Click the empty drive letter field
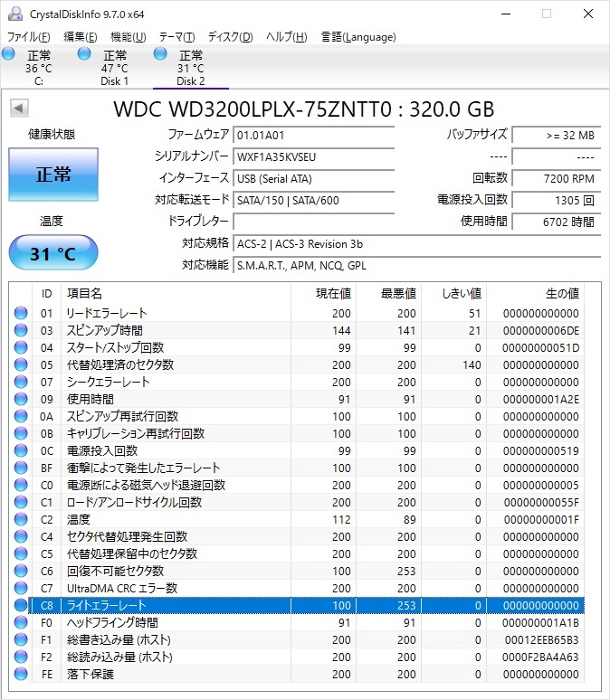Viewport: 610px width, 700px height. pos(314,222)
